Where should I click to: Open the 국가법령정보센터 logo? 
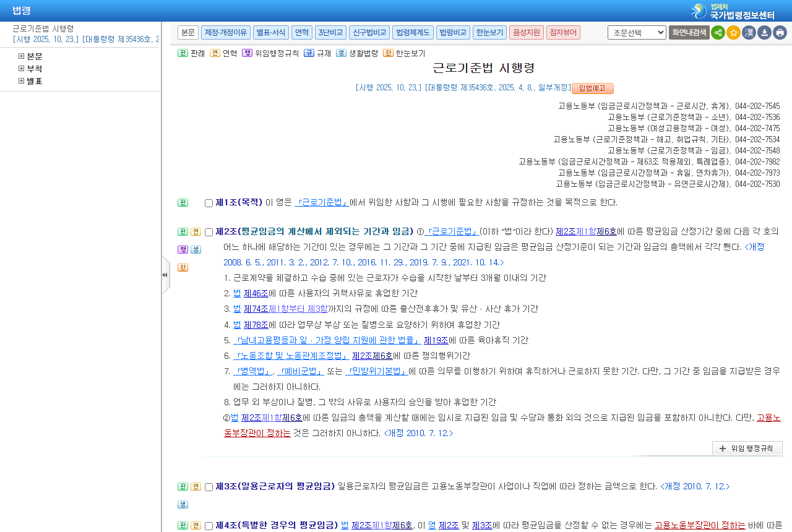733,11
